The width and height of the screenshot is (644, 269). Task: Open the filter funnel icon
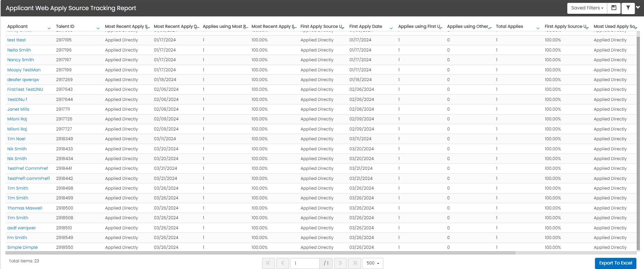tap(628, 8)
